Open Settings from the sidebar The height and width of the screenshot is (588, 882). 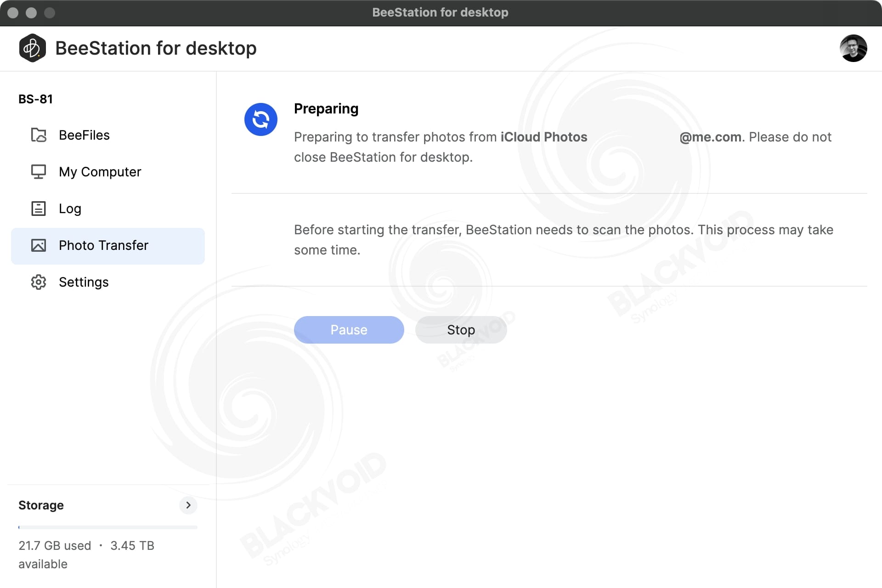click(x=107, y=282)
